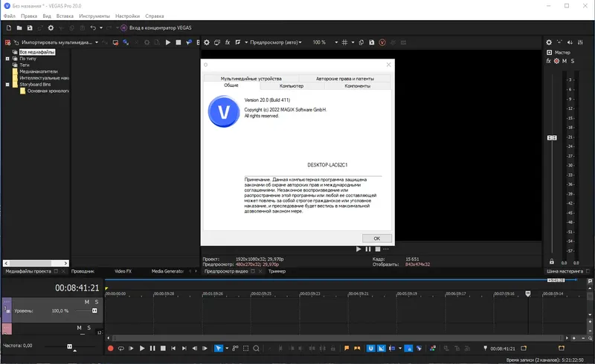Adjust the Частота rate slider handle
This screenshot has height=364, width=595.
pyautogui.click(x=69, y=347)
